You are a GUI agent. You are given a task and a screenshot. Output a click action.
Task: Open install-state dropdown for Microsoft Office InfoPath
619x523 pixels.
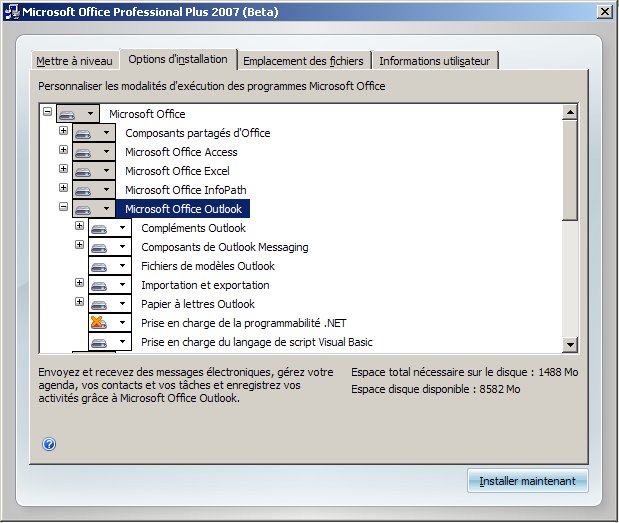[94, 190]
